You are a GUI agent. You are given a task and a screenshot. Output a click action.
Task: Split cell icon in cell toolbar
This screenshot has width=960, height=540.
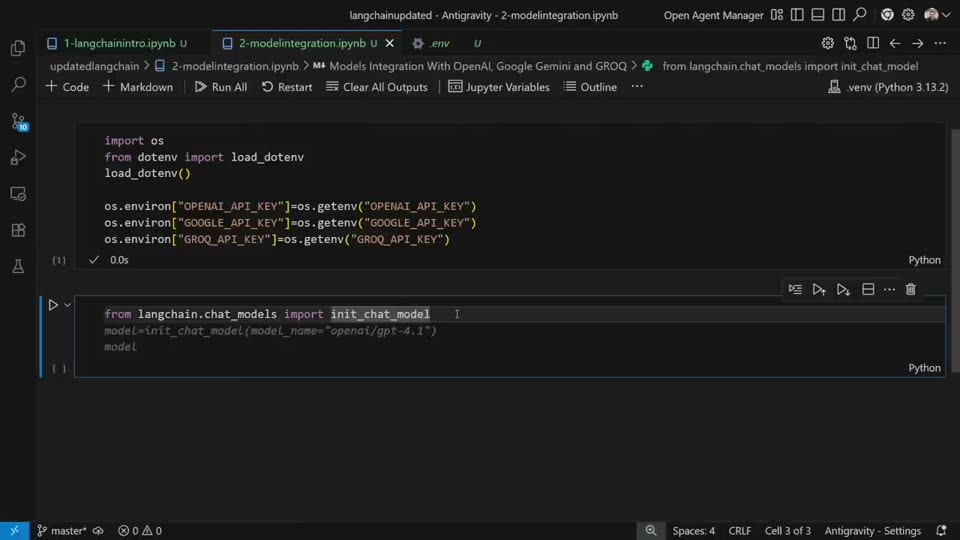868,289
